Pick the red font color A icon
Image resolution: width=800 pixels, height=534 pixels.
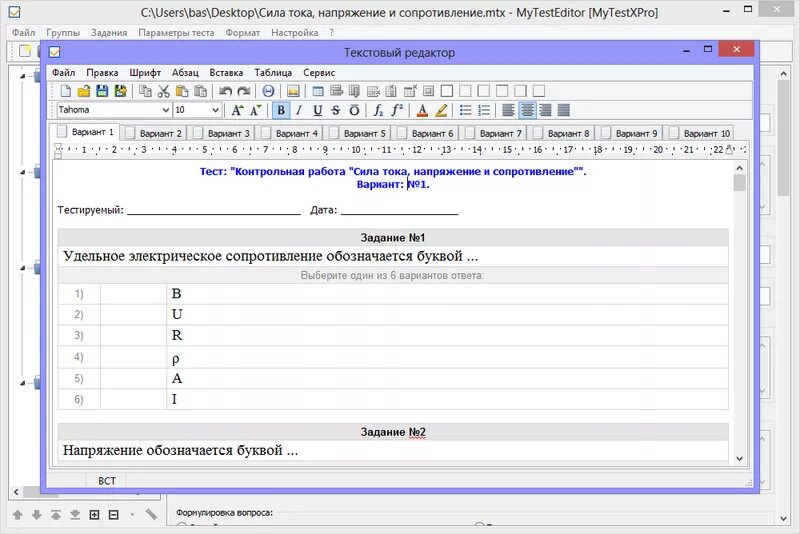point(422,110)
